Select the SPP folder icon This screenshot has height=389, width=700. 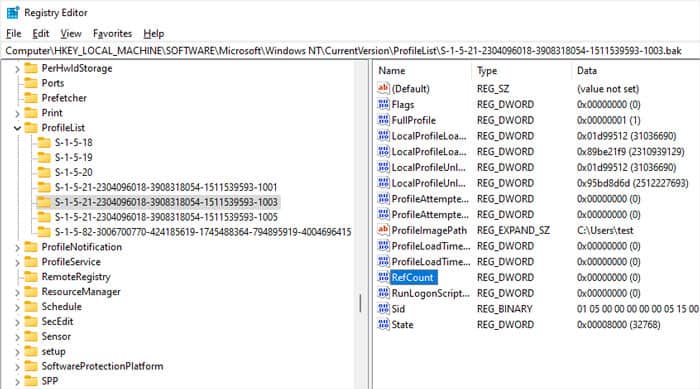click(31, 381)
